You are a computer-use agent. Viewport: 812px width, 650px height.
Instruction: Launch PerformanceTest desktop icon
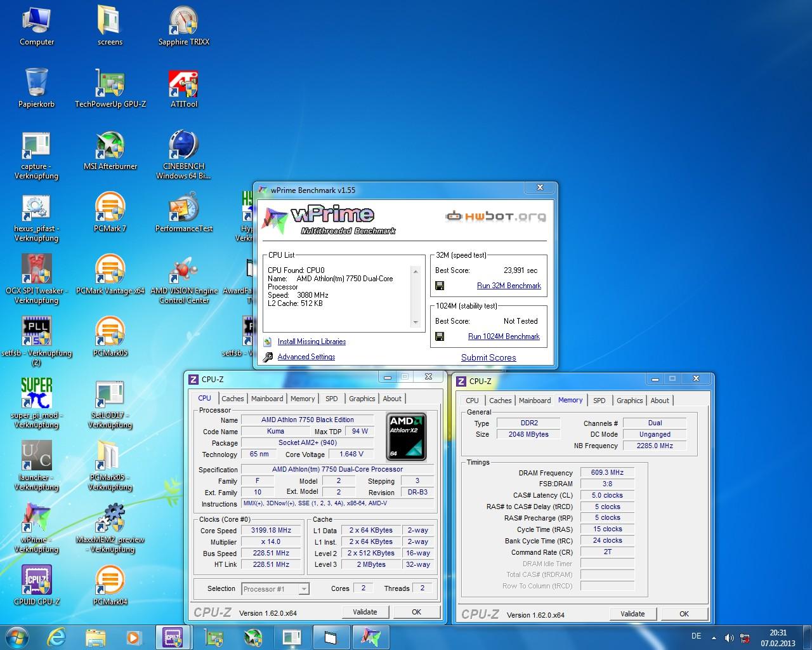184,212
